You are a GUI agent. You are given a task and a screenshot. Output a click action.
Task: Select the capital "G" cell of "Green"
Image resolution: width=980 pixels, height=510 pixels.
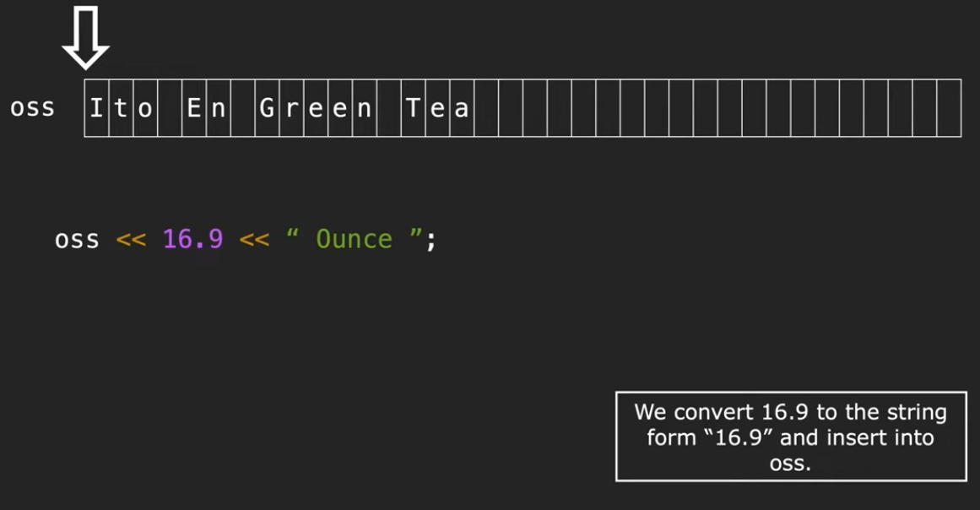pos(268,108)
